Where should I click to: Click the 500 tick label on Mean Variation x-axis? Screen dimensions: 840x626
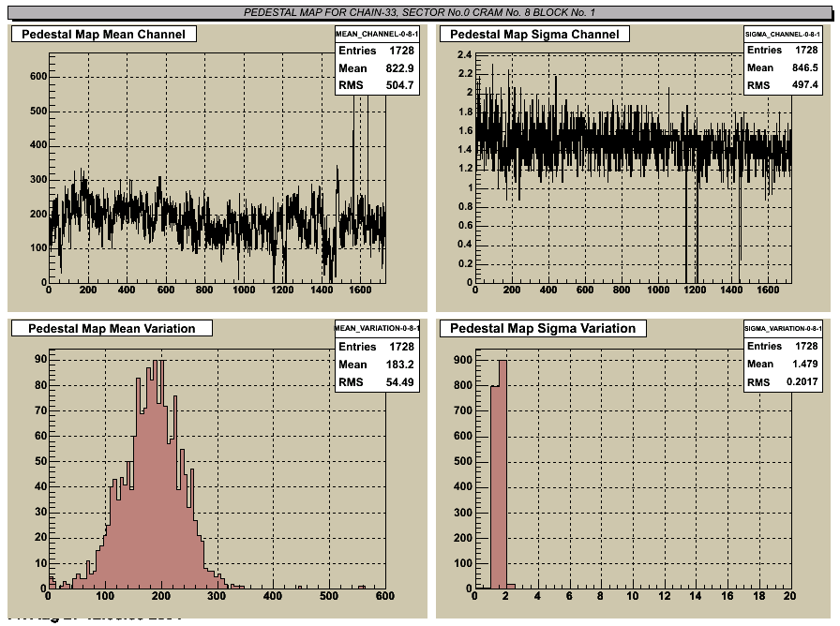[x=329, y=596]
